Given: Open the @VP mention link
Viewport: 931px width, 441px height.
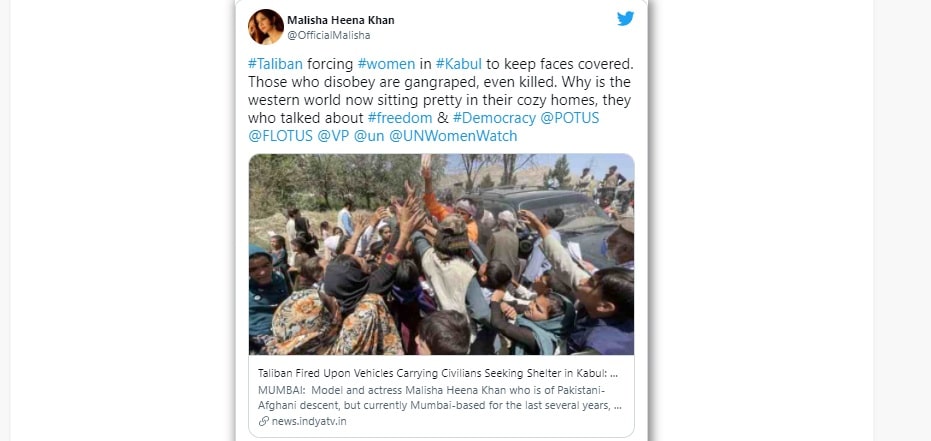Looking at the screenshot, I should tap(333, 136).
